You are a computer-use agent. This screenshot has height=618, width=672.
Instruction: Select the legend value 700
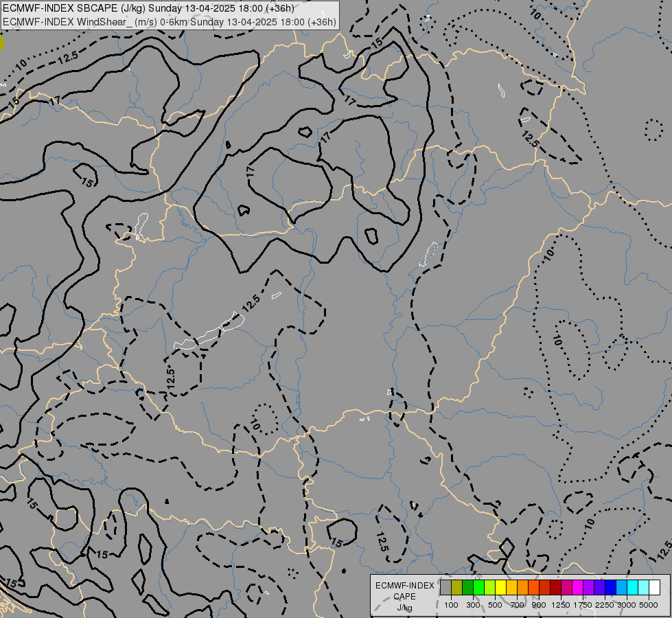pyautogui.click(x=518, y=605)
